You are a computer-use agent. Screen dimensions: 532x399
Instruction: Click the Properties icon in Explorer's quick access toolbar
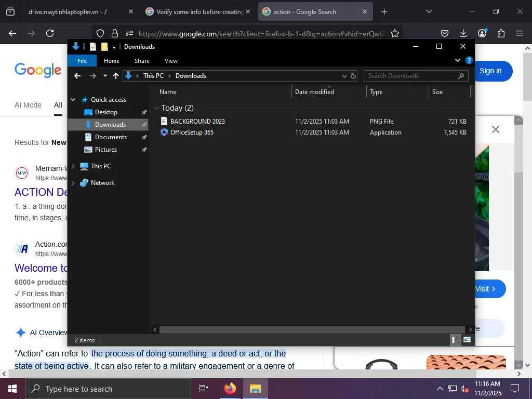pos(92,47)
